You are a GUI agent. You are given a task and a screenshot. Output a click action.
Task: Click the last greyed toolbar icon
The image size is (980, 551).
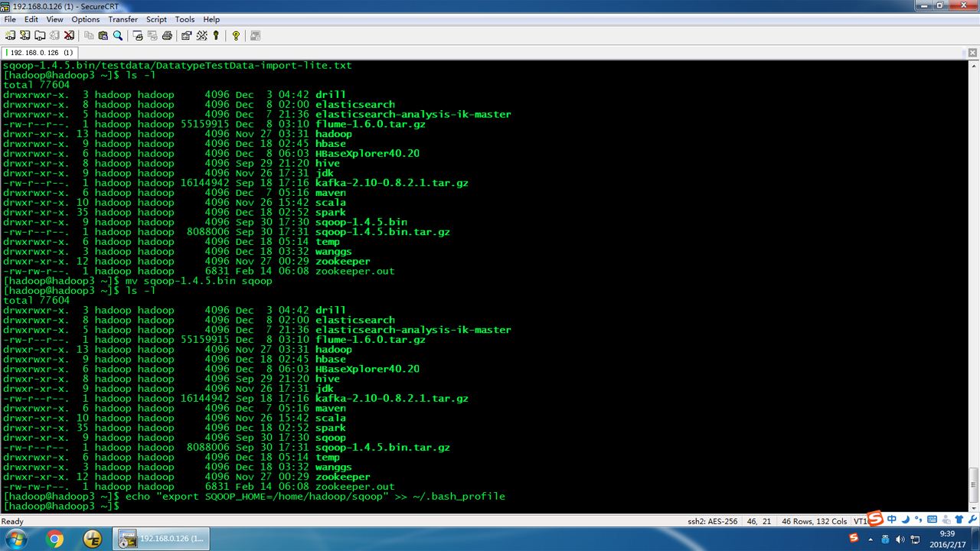coord(255,35)
